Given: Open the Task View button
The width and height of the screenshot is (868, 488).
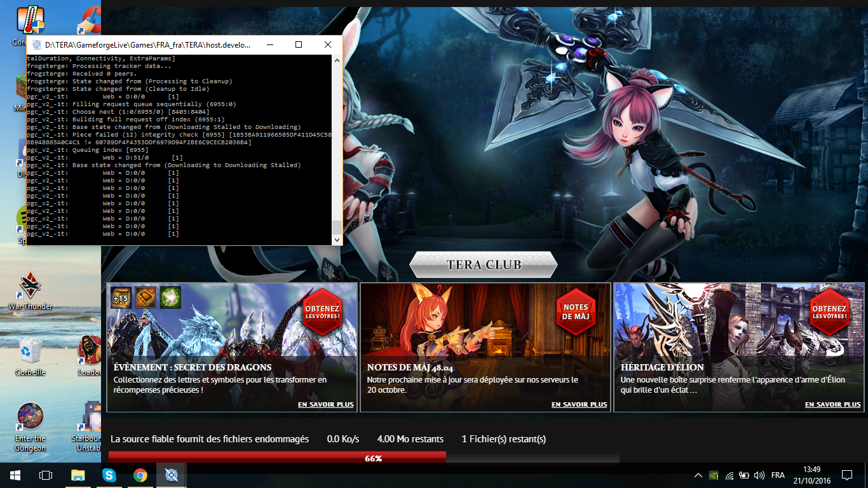Looking at the screenshot, I should pyautogui.click(x=46, y=475).
